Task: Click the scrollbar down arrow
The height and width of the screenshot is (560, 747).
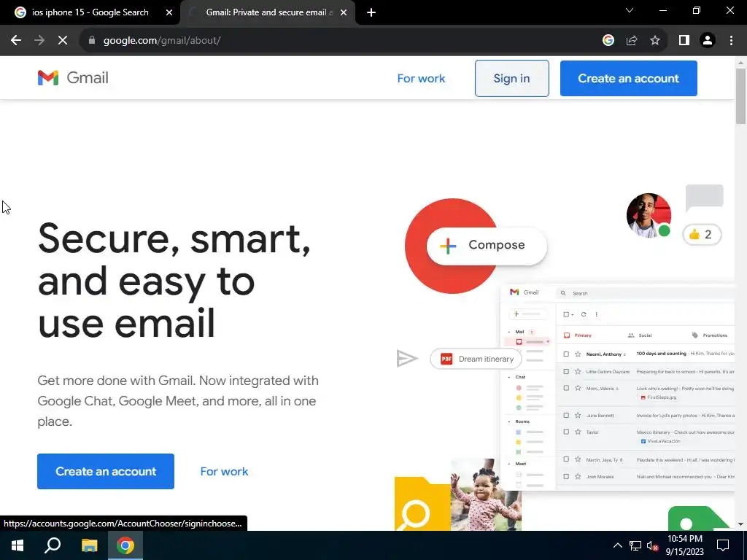Action: 740,524
